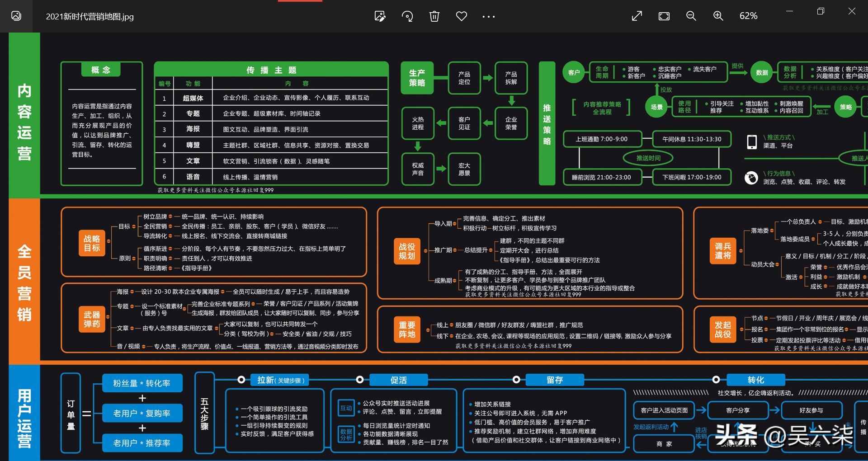Click the 留存 step label

pos(555,380)
